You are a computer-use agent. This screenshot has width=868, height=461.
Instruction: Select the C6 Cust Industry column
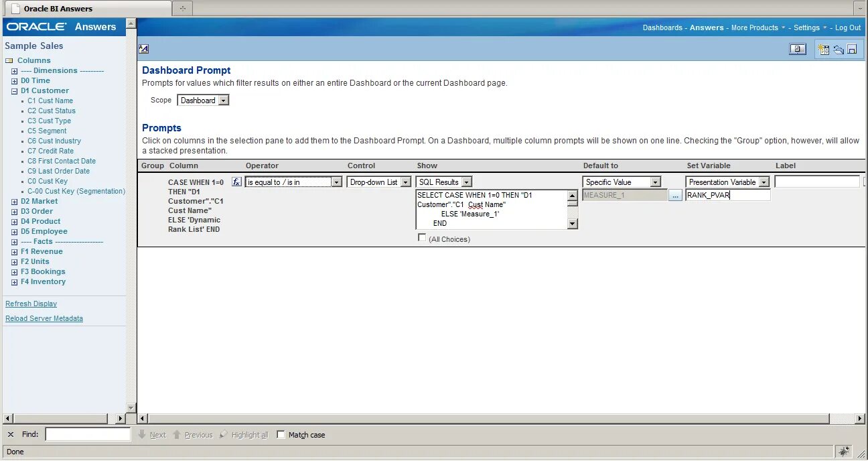(54, 141)
